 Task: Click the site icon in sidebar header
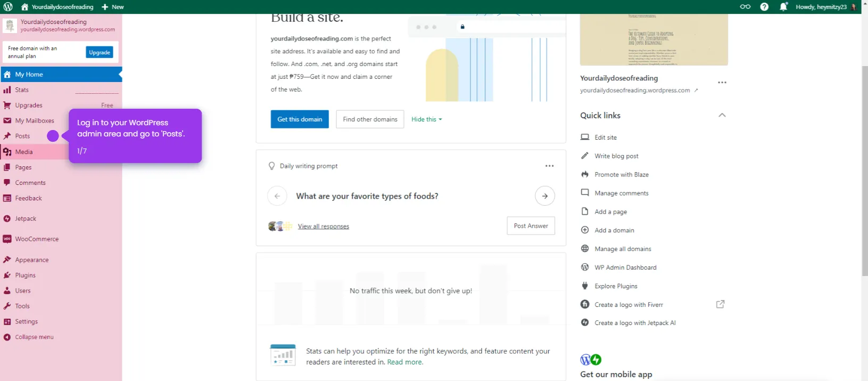(x=10, y=26)
